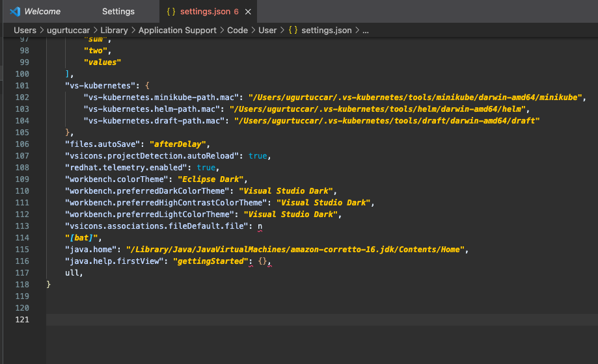The image size is (598, 364).
Task: Click the "values" string on line 99
Action: tap(103, 62)
